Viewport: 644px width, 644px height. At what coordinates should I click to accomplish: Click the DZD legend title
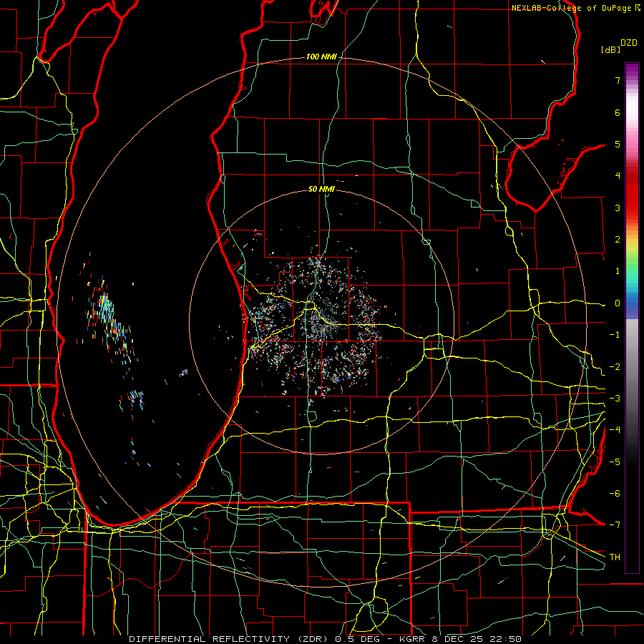pos(629,43)
